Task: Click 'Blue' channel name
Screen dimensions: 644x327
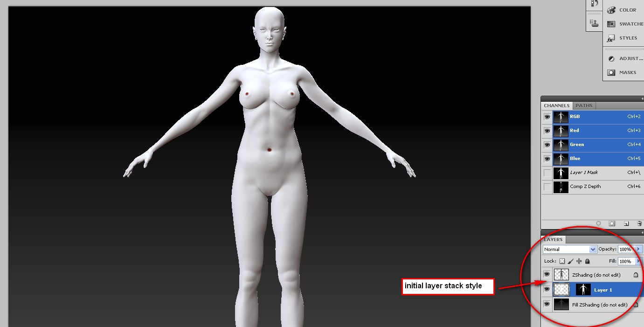Action: (575, 159)
